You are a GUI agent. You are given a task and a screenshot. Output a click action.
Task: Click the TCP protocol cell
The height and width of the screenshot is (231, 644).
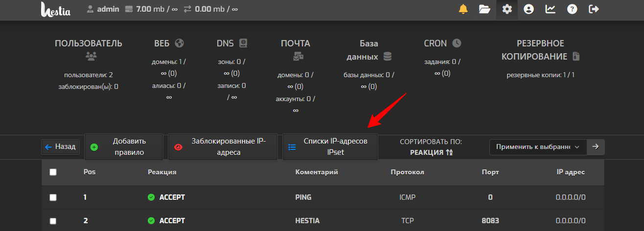(408, 221)
